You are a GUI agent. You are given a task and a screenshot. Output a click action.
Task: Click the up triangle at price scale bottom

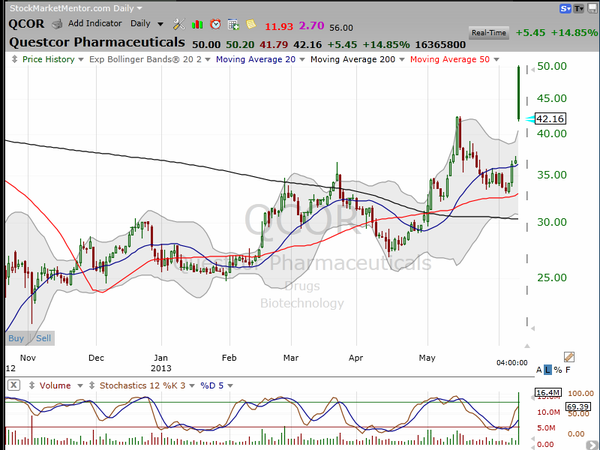527,346
